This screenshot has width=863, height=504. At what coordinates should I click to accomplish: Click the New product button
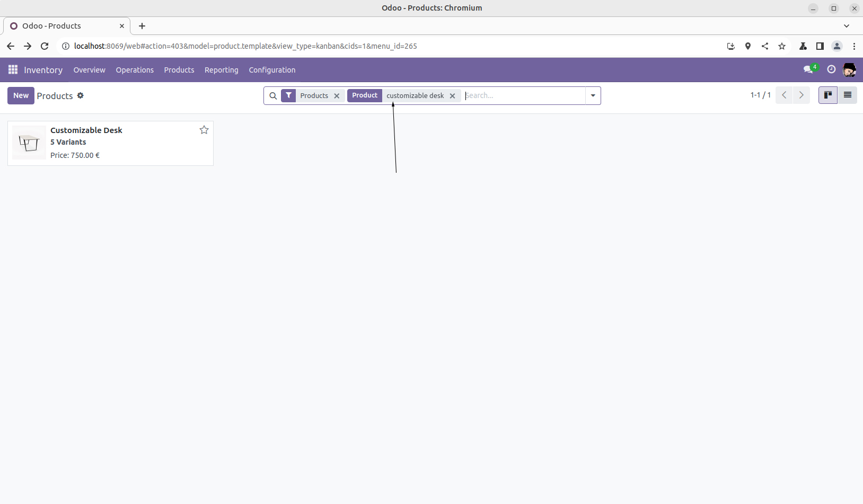click(x=21, y=95)
